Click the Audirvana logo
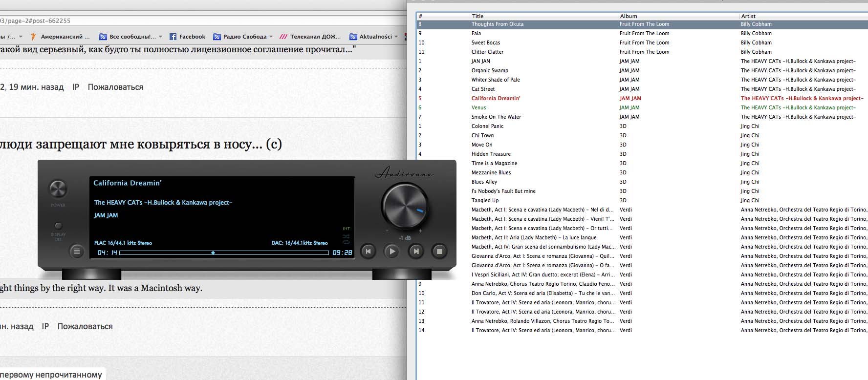 [404, 172]
